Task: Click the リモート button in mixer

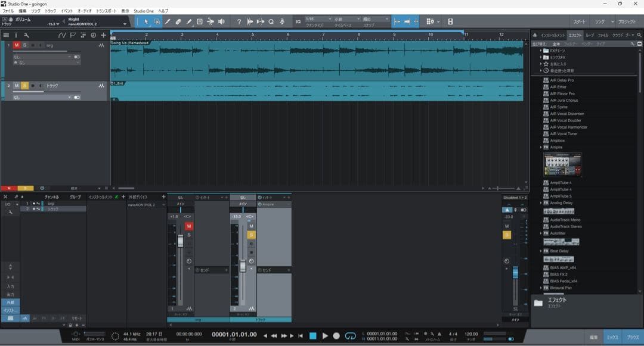Action: (x=77, y=318)
